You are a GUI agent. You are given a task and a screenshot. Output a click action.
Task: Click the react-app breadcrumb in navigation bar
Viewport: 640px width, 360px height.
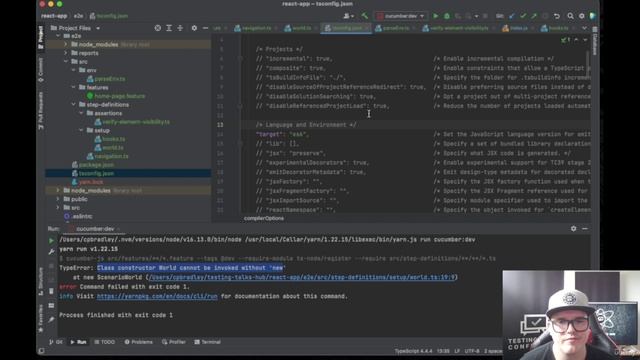[x=54, y=16]
